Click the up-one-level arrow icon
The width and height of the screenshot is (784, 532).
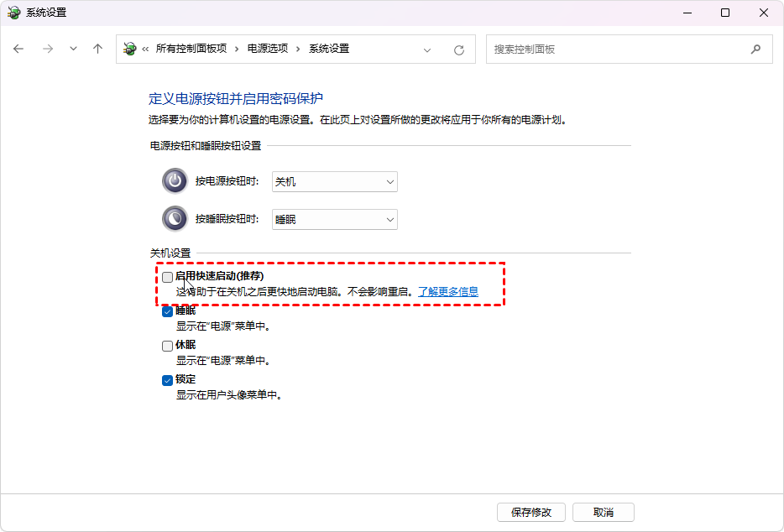pyautogui.click(x=97, y=49)
